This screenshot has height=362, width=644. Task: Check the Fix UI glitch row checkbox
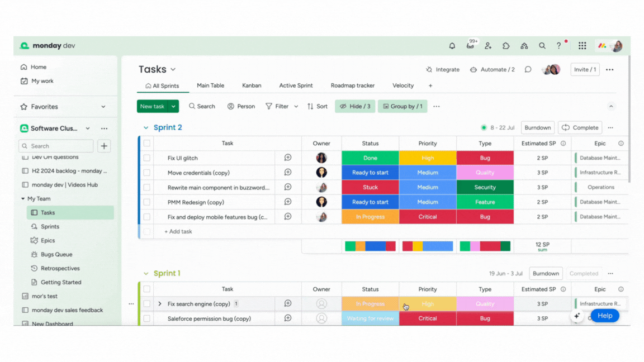click(146, 158)
